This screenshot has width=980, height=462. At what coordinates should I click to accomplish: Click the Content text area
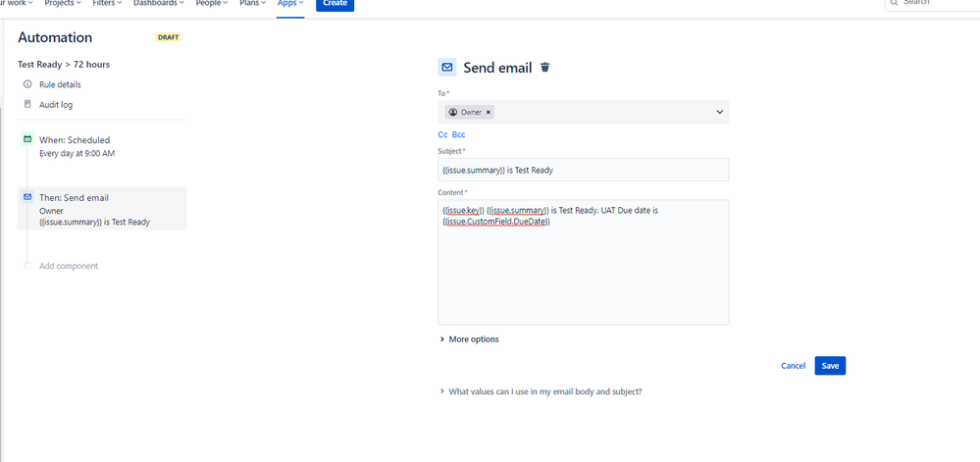pyautogui.click(x=583, y=262)
